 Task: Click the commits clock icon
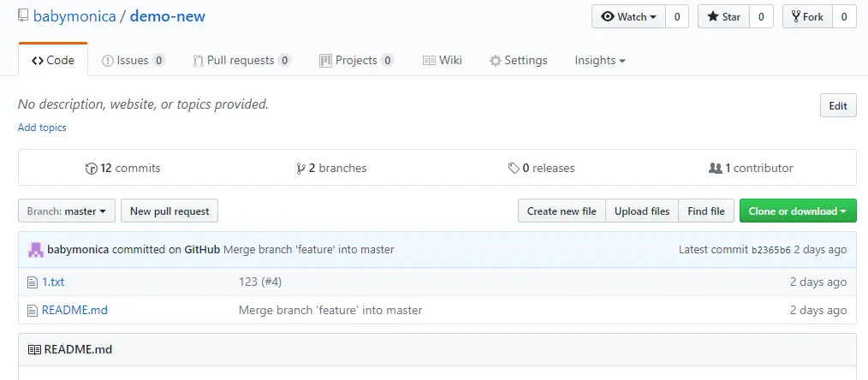(x=92, y=168)
